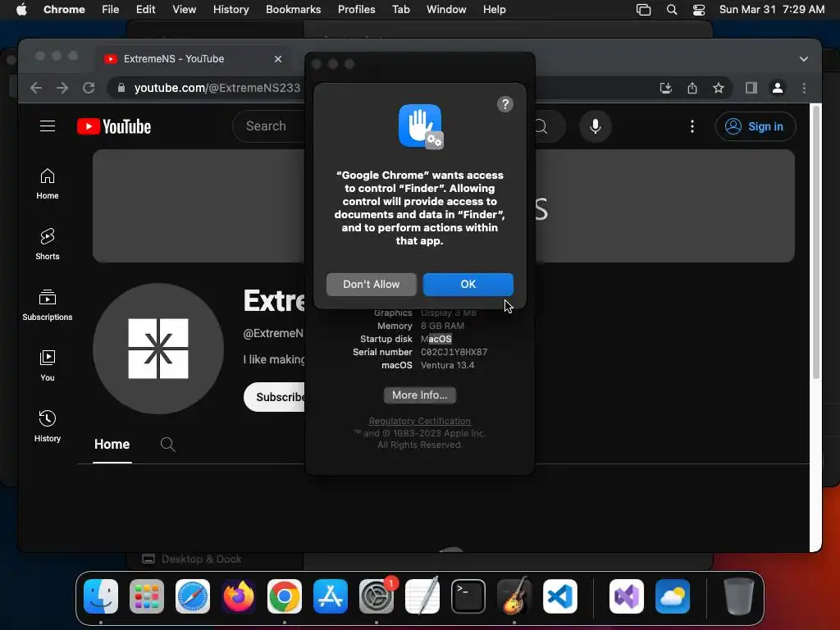Open Launchpad from the Dock
Image resolution: width=840 pixels, height=630 pixels.
pyautogui.click(x=147, y=596)
